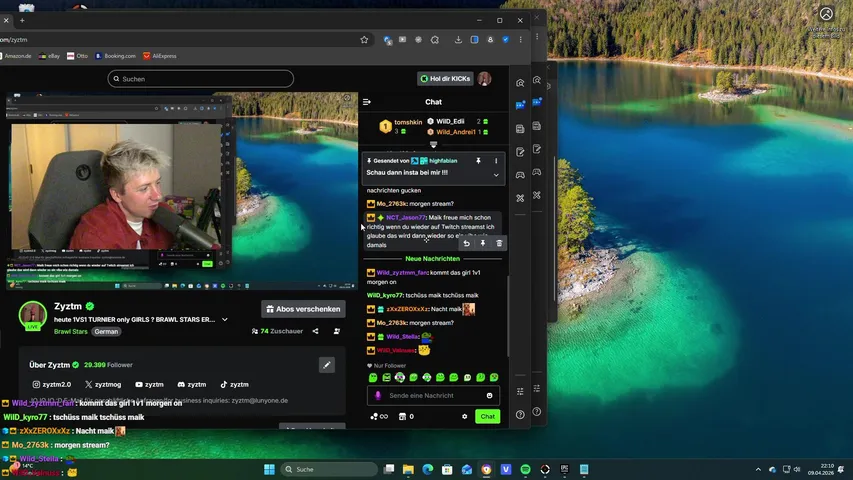
Task: Open the shop icon showing 0
Action: pos(406,416)
